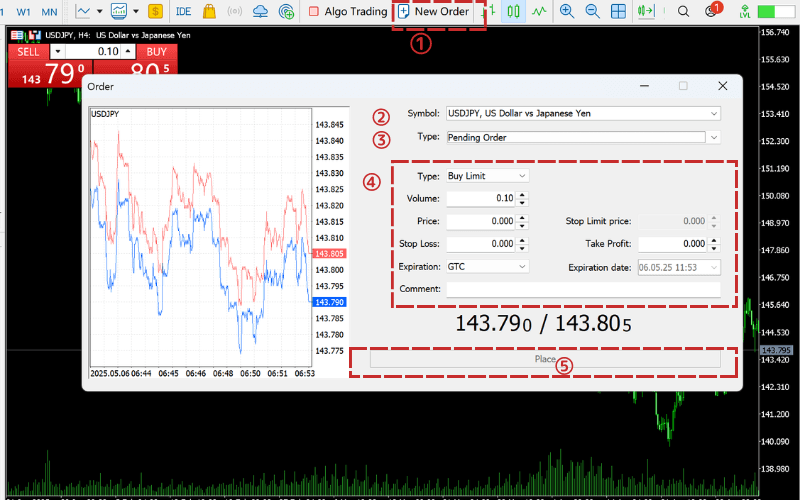The width and height of the screenshot is (800, 500).
Task: Open the IDE (MetaEditor) icon
Action: [183, 12]
